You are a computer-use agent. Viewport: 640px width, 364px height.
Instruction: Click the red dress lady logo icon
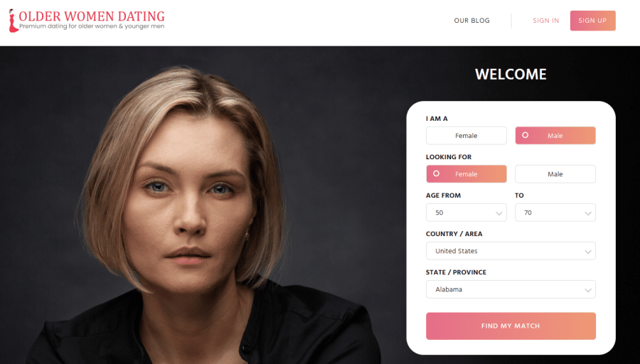pyautogui.click(x=13, y=21)
